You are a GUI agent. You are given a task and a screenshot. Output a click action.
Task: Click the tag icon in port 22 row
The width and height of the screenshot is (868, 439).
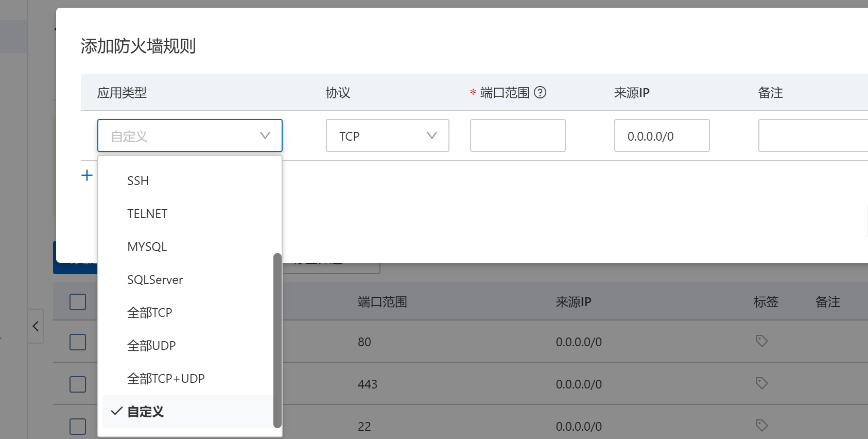(x=761, y=425)
